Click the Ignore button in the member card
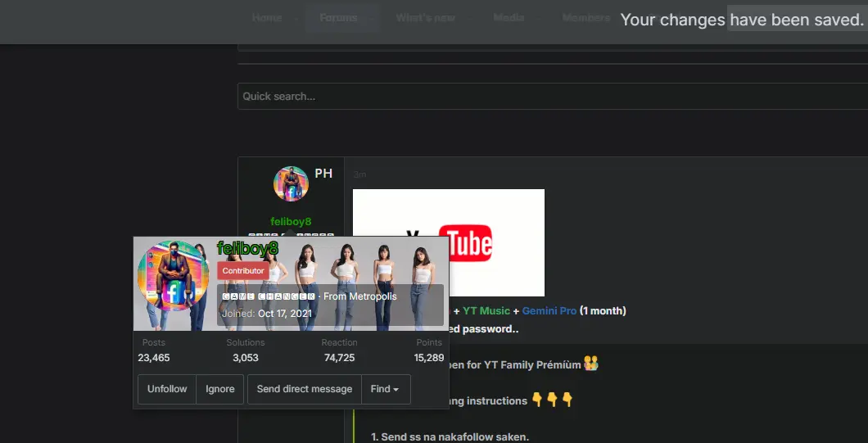This screenshot has width=868, height=443. pos(219,389)
